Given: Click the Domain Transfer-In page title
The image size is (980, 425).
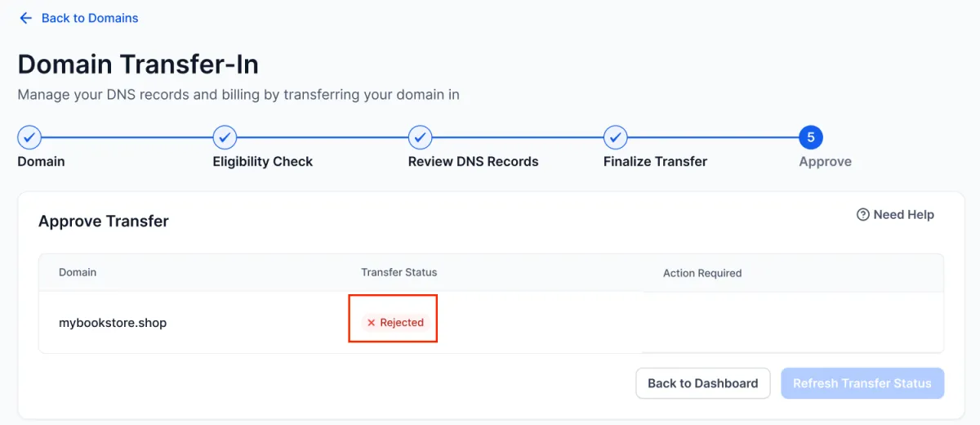Looking at the screenshot, I should coord(138,64).
